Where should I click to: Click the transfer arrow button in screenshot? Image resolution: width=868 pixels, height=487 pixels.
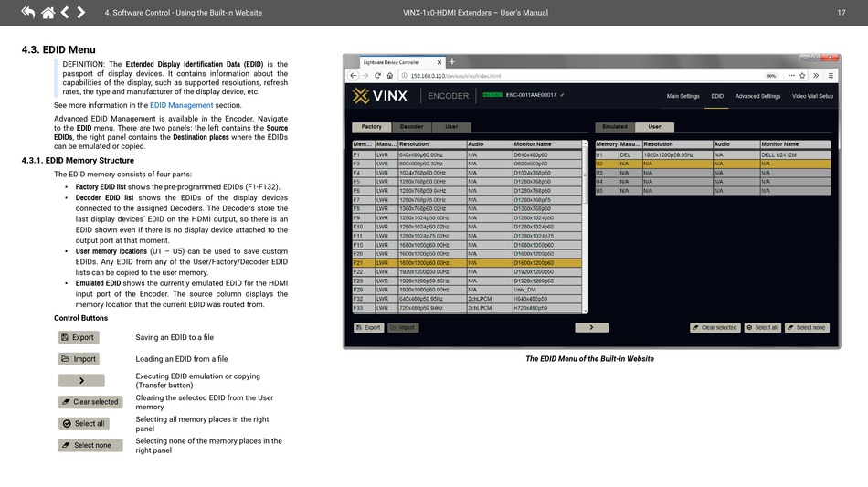point(591,328)
